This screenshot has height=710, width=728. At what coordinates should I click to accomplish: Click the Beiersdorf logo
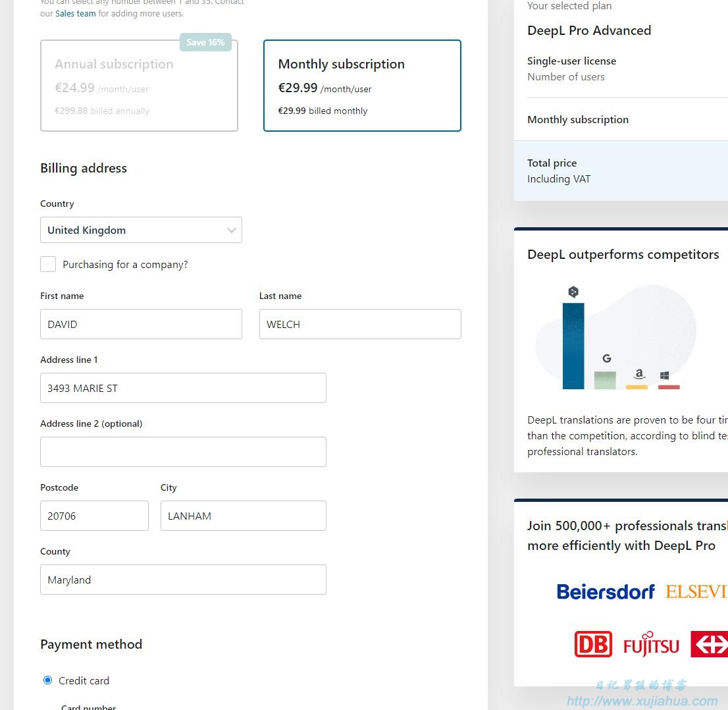pyautogui.click(x=606, y=591)
